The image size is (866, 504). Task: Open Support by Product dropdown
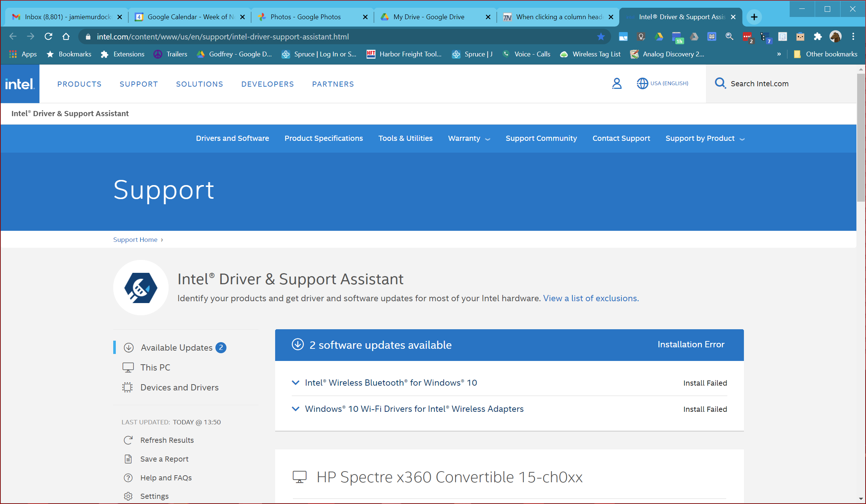[705, 138]
